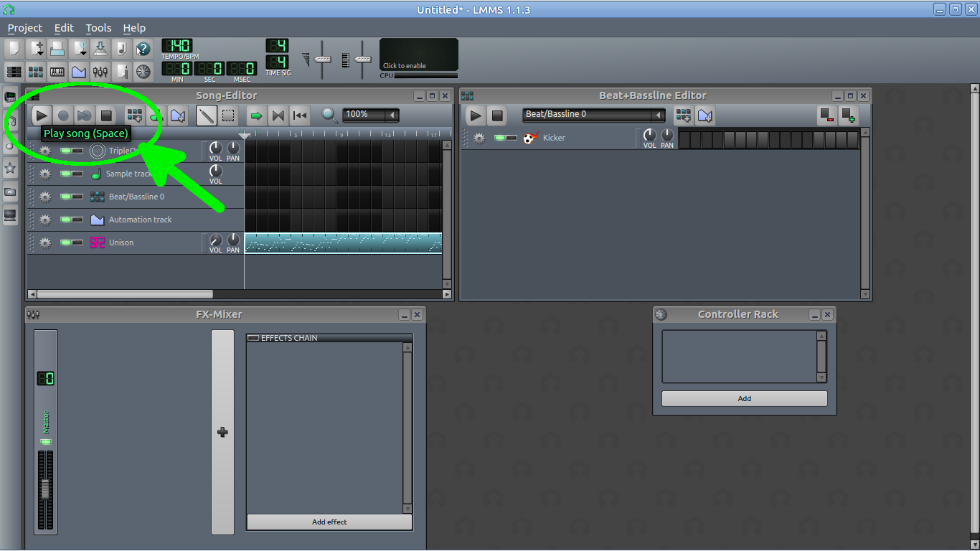Click the Kicker instrument icon
The height and width of the screenshot is (551, 980).
pyautogui.click(x=531, y=138)
